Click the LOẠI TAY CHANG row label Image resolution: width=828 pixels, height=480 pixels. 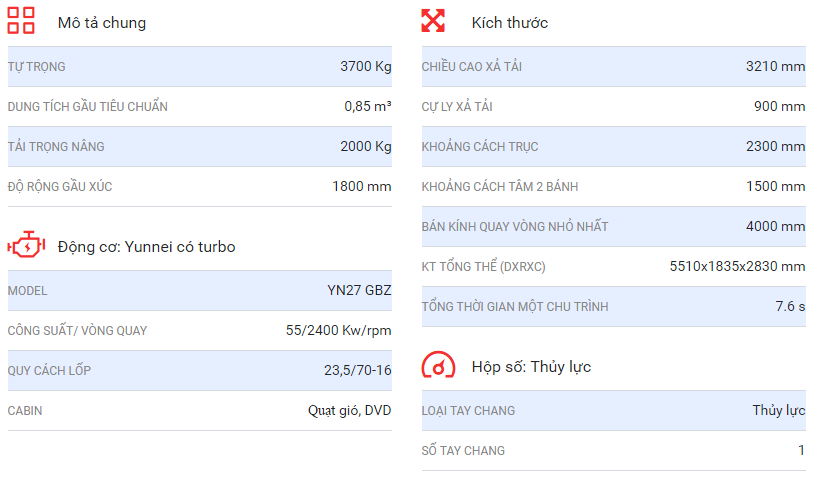coord(468,411)
